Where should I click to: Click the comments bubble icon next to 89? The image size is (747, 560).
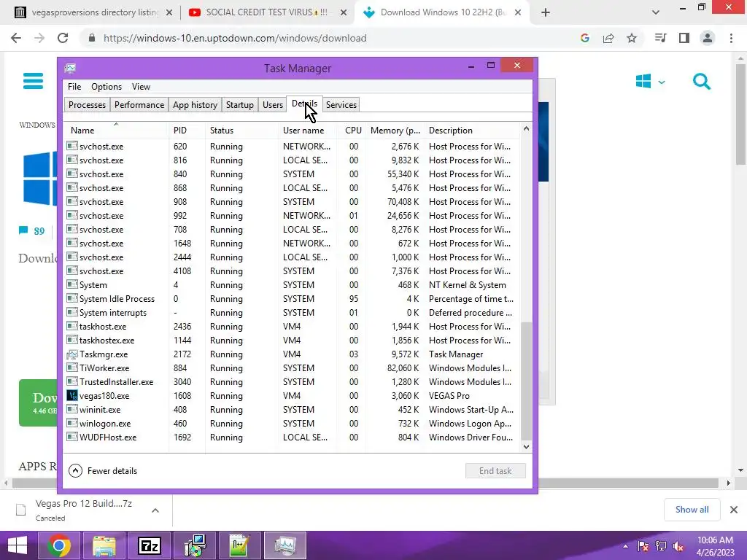[x=23, y=231]
